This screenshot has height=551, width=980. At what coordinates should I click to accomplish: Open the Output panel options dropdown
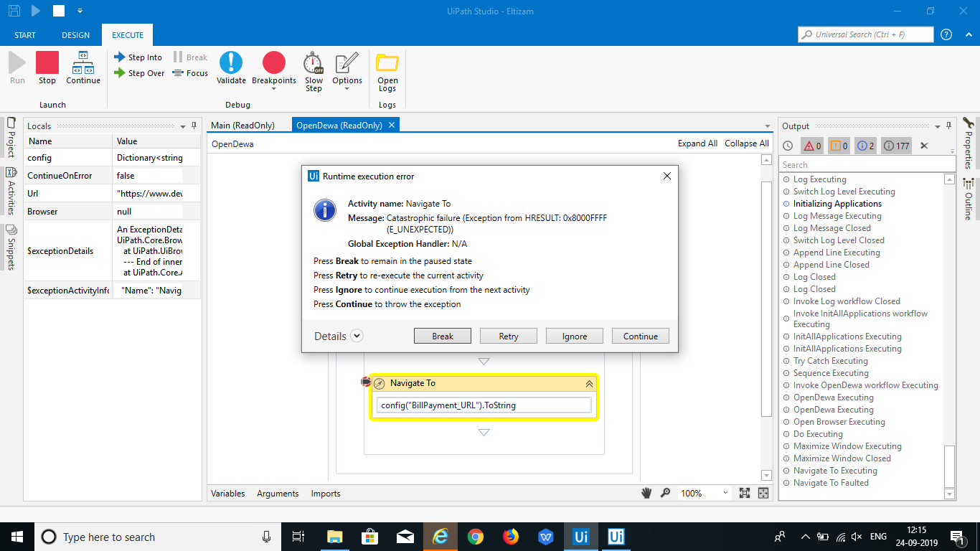[937, 126]
